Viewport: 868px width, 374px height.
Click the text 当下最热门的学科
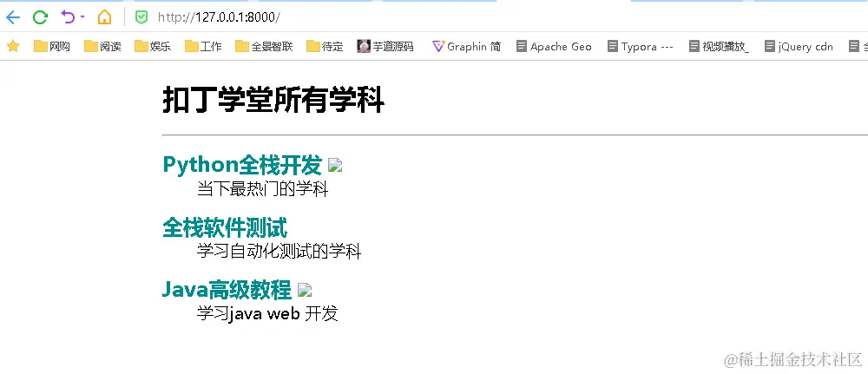pyautogui.click(x=262, y=189)
